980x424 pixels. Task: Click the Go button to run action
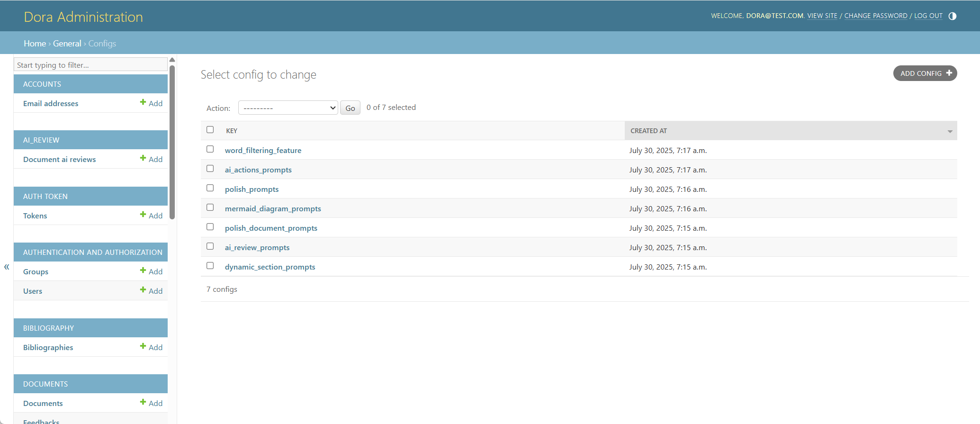[x=350, y=108]
